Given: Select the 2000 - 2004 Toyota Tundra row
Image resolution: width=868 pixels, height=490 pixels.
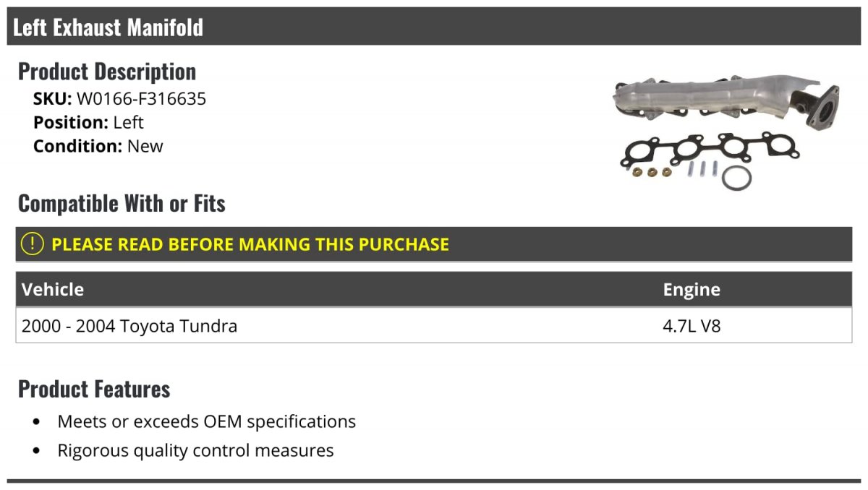Looking at the screenshot, I should click(x=434, y=326).
